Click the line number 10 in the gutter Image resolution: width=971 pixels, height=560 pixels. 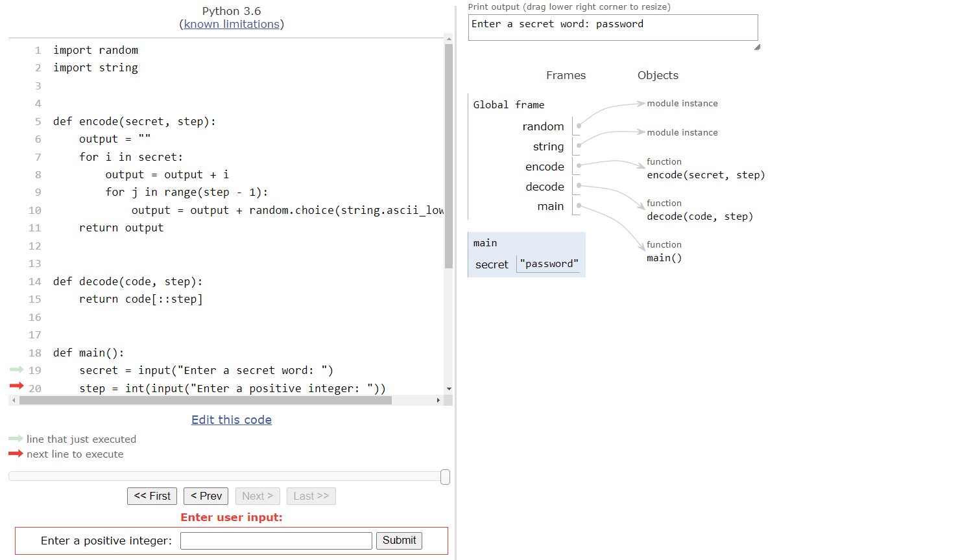35,210
